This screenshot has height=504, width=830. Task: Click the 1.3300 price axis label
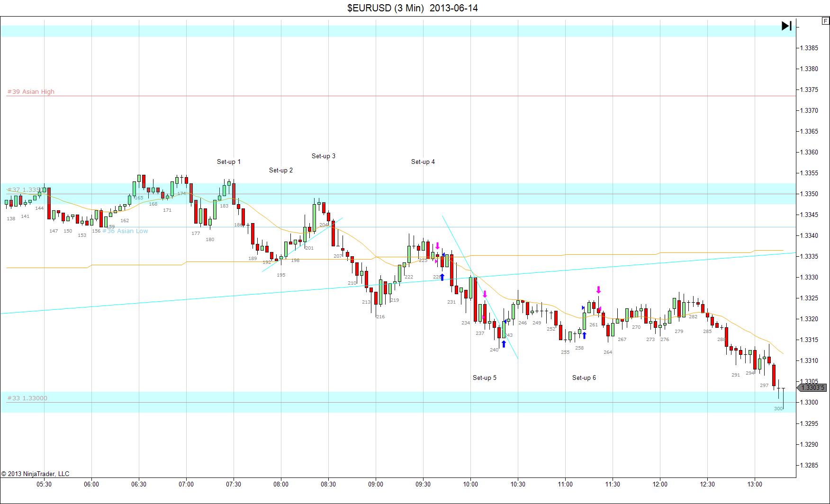click(809, 402)
